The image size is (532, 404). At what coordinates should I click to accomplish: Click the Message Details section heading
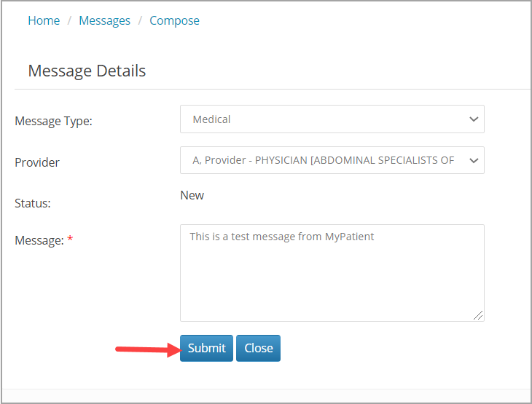tap(87, 71)
